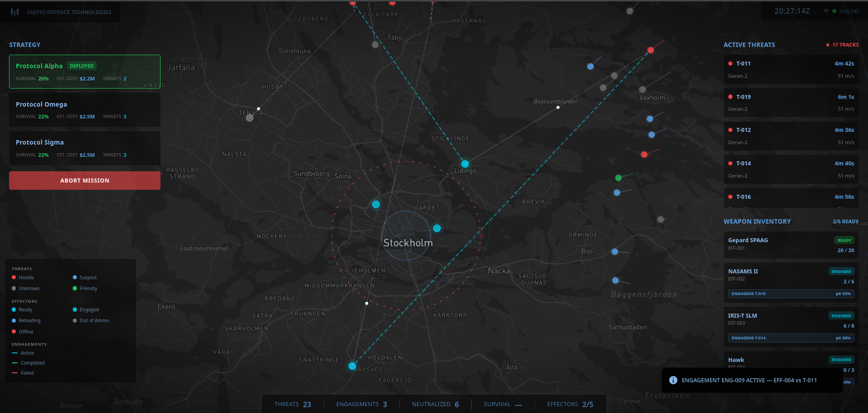Click the Saepio Defence Technologies logo icon
The height and width of the screenshot is (413, 868).
pos(14,12)
